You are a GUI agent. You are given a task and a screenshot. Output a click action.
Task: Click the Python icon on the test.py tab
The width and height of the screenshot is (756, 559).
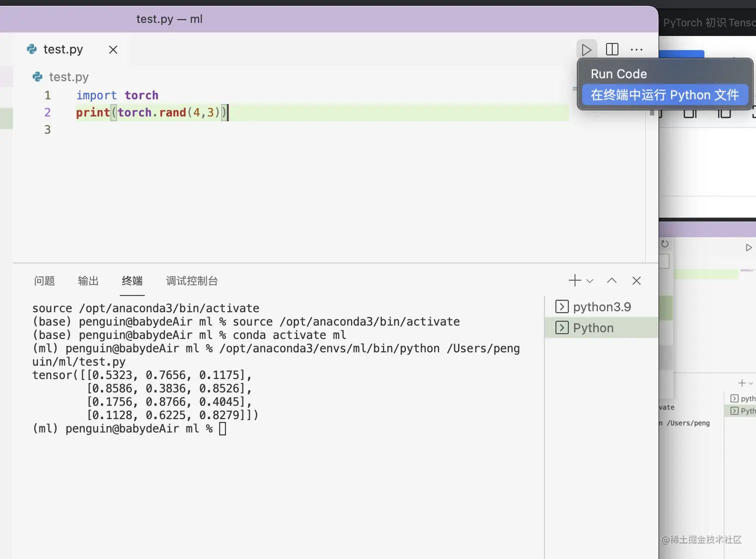click(32, 49)
